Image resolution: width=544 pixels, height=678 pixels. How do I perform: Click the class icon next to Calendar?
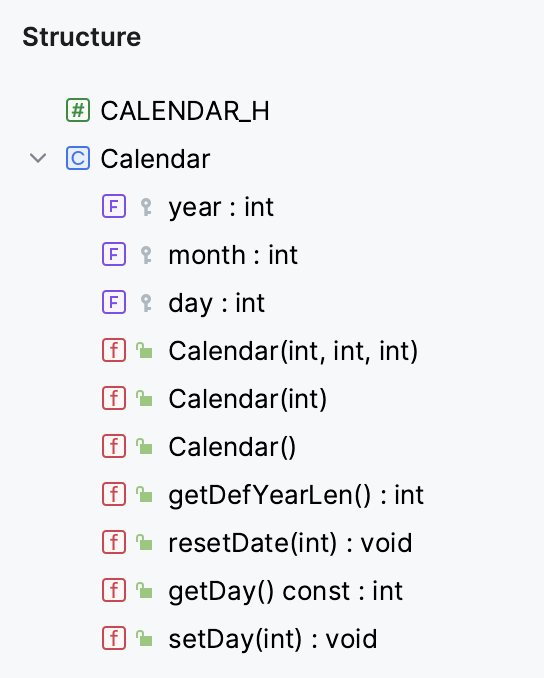(78, 158)
